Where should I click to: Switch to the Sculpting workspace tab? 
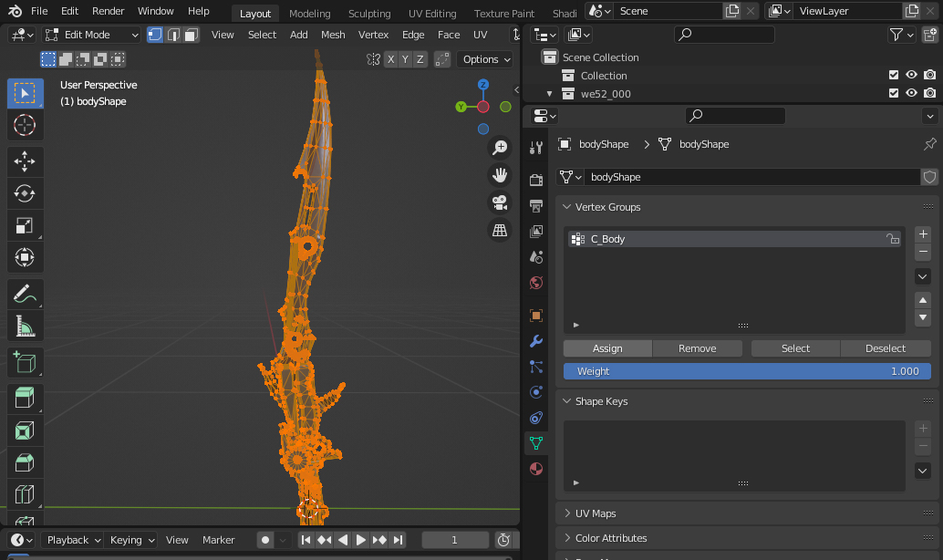click(369, 14)
